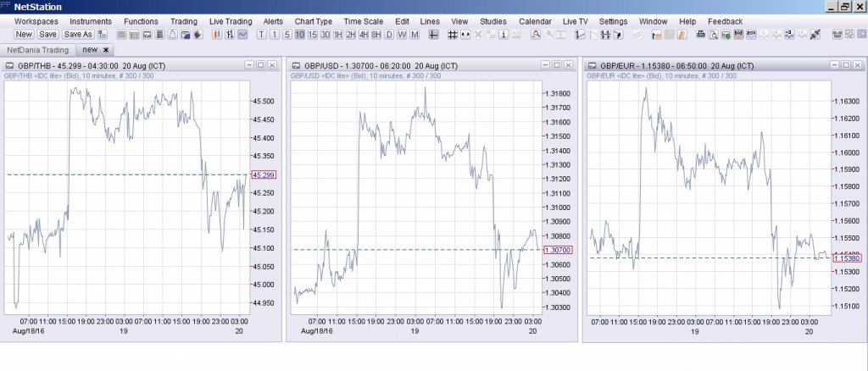
Task: Expand the Time Scale menu
Action: (x=364, y=21)
